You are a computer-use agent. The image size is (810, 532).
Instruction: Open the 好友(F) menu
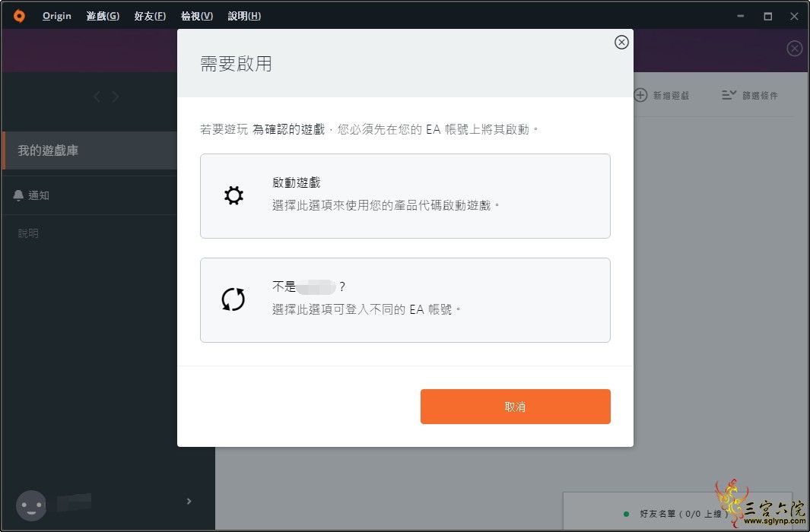[150, 16]
